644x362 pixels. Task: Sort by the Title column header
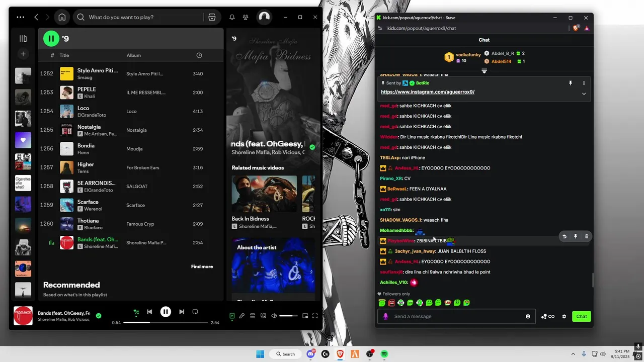click(64, 55)
